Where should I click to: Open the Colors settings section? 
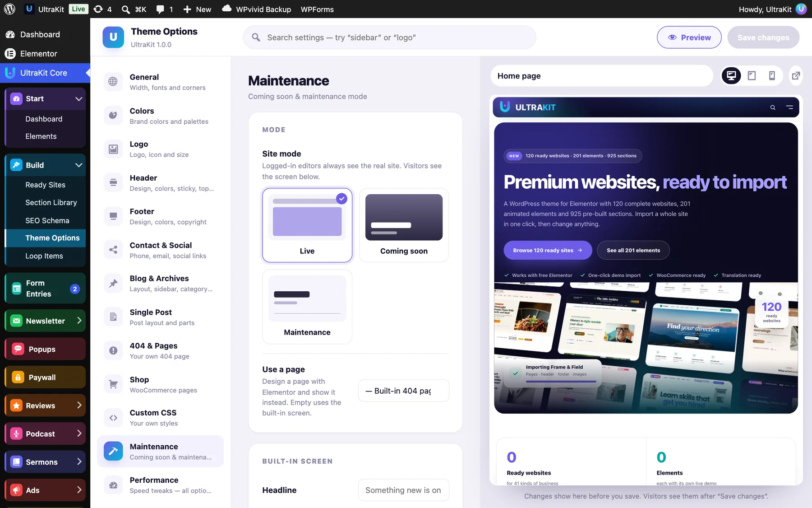(x=161, y=116)
